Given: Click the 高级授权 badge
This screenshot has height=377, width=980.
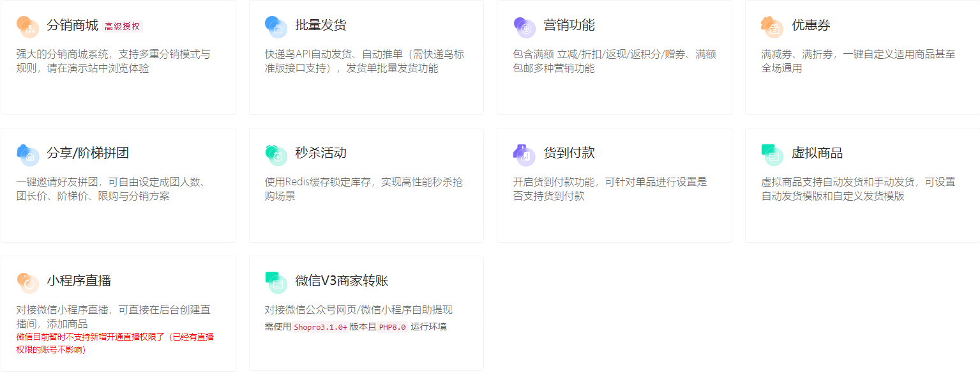Looking at the screenshot, I should 122,26.
